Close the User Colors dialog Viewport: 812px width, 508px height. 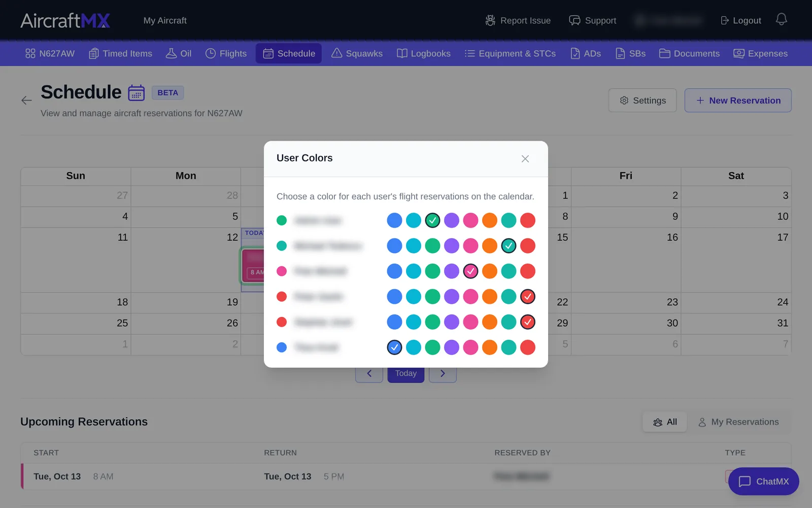click(525, 159)
